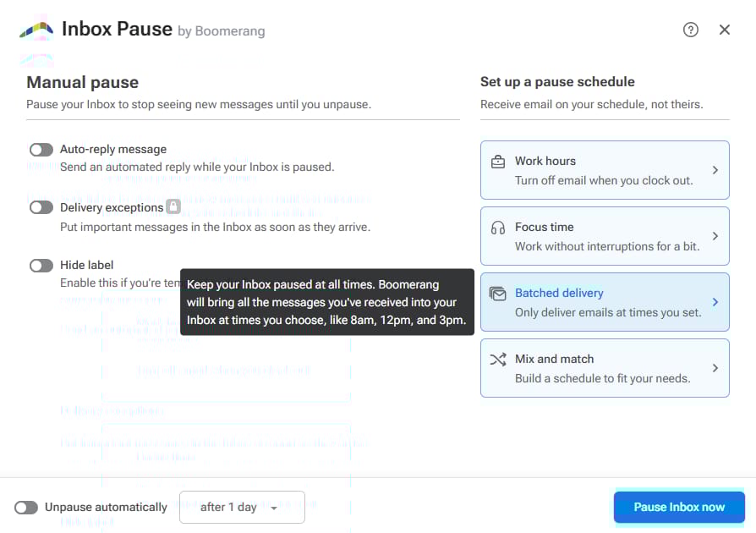Choose the Work hours schedule option
This screenshot has width=756, height=533.
[x=605, y=170]
